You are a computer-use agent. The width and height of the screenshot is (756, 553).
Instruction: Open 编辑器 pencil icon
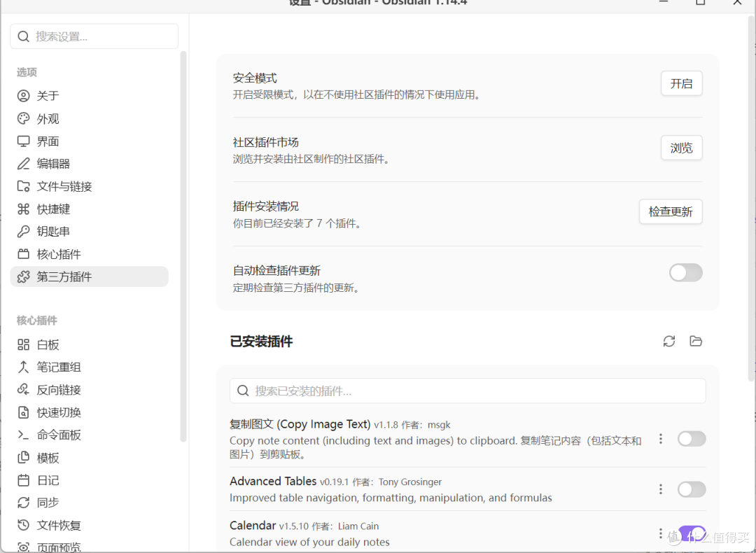tap(23, 163)
